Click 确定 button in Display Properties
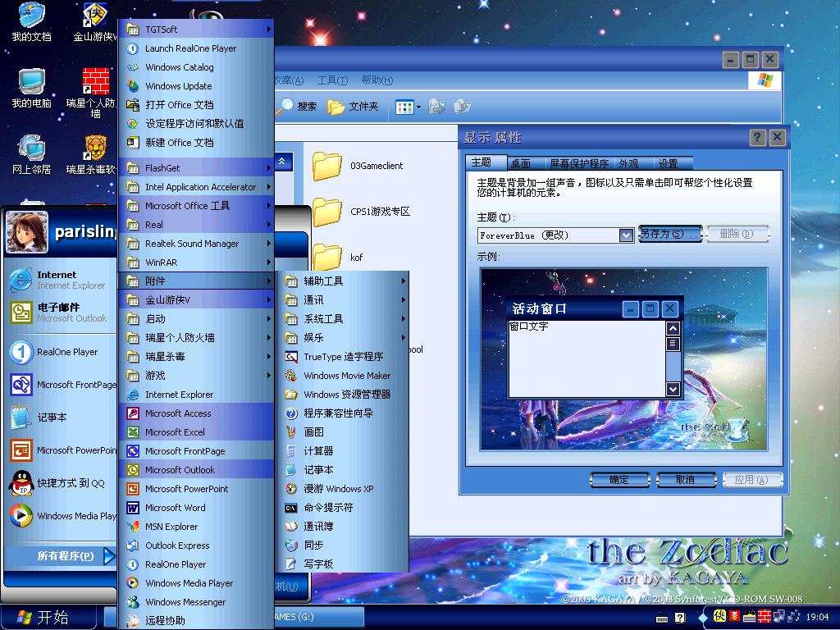The width and height of the screenshot is (840, 630). 619,479
